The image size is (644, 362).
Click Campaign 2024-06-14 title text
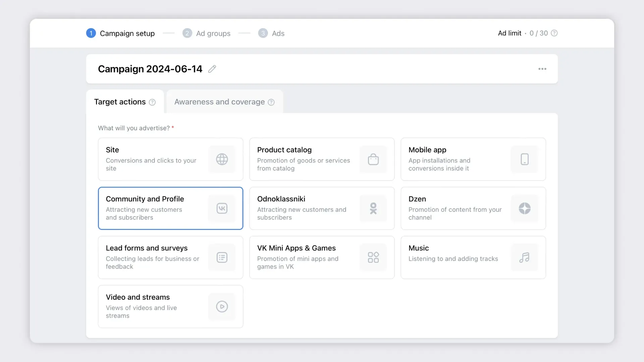(x=150, y=69)
